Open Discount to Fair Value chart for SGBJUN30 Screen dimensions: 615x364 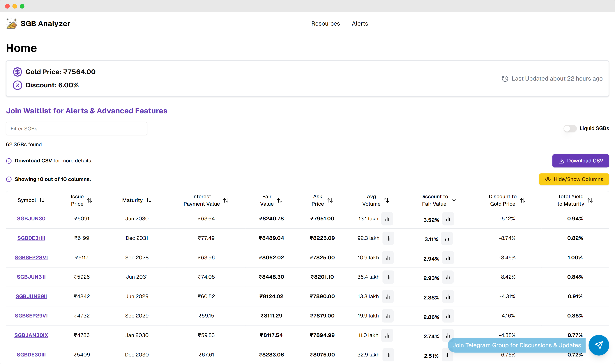click(x=448, y=219)
